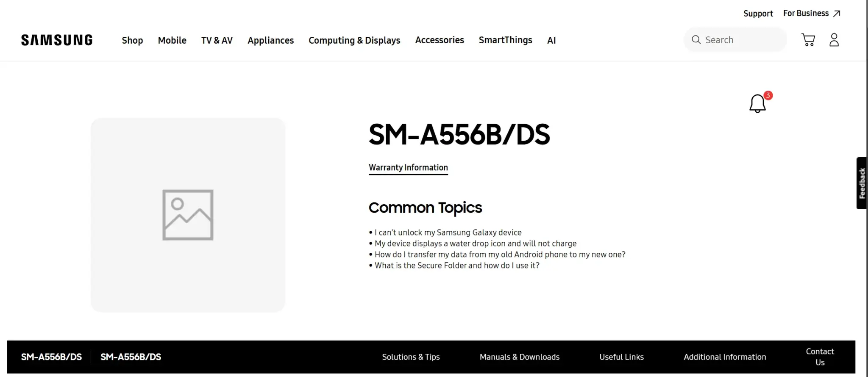This screenshot has height=377, width=868.
Task: Open the SmartThings menu
Action: (x=505, y=40)
